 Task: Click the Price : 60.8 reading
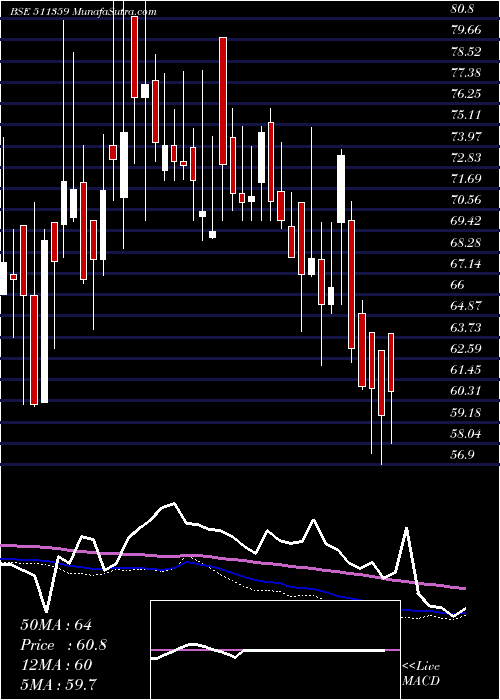tap(63, 645)
